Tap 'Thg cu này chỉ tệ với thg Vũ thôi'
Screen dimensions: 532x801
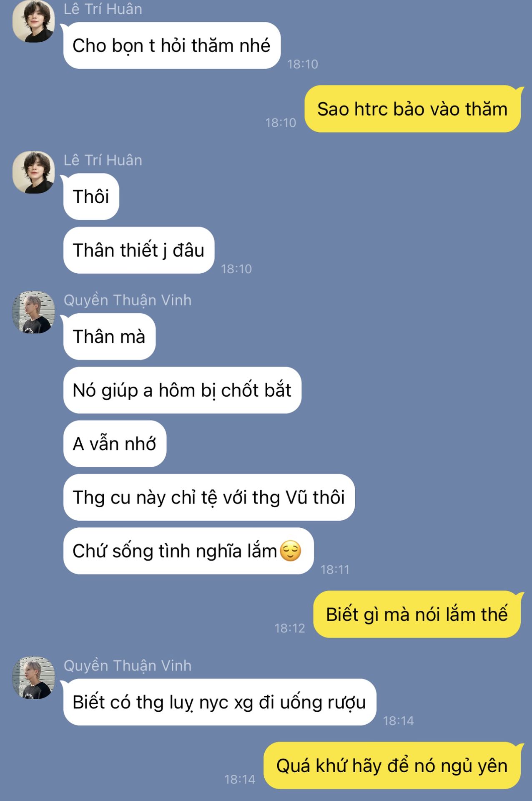[x=209, y=497]
